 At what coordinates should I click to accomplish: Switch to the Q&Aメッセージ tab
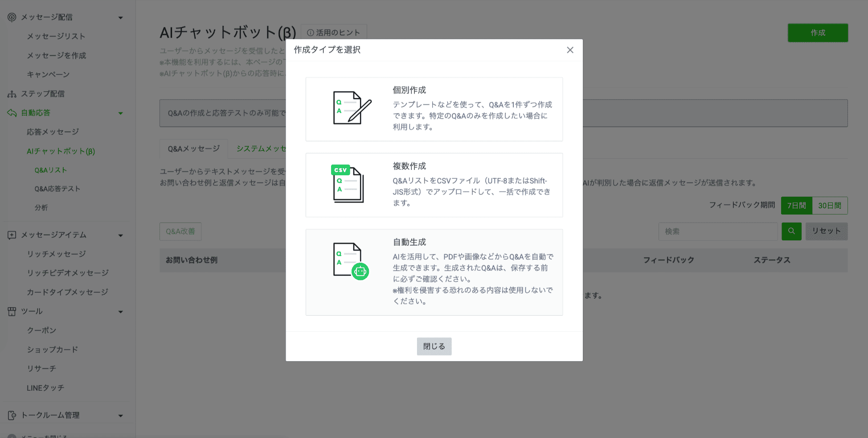click(193, 149)
